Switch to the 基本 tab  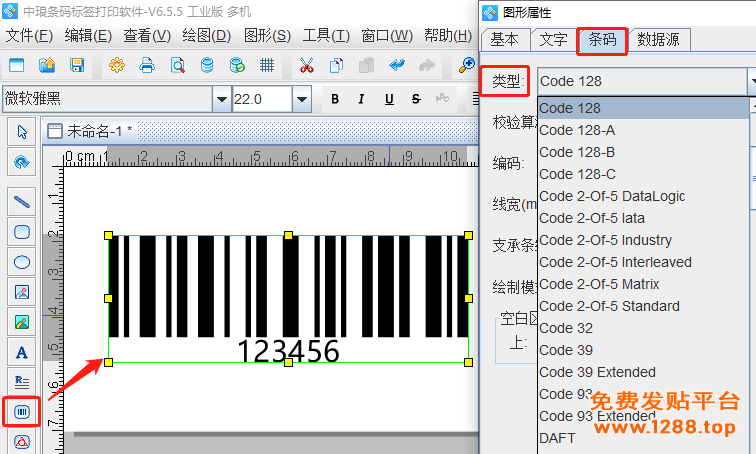(x=504, y=40)
